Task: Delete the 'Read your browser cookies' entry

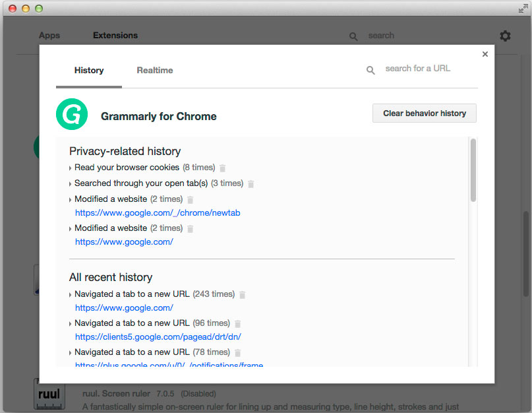Action: pos(223,168)
